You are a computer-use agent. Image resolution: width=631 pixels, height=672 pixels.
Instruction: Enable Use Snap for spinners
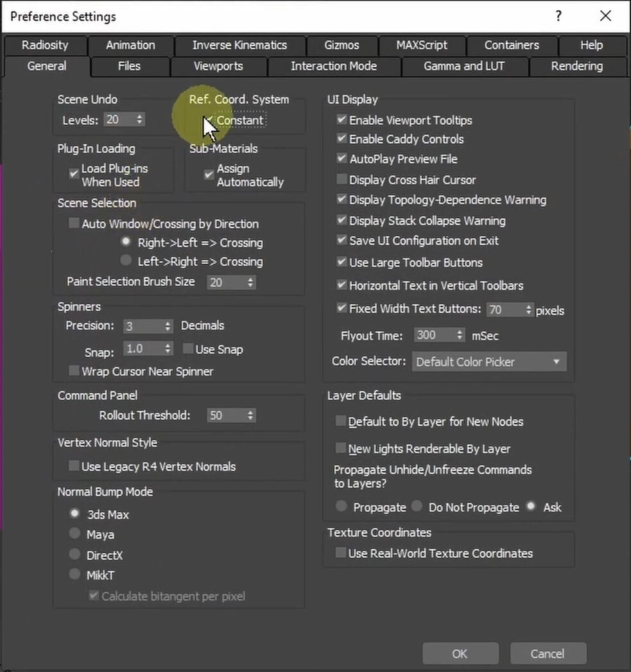click(x=187, y=349)
